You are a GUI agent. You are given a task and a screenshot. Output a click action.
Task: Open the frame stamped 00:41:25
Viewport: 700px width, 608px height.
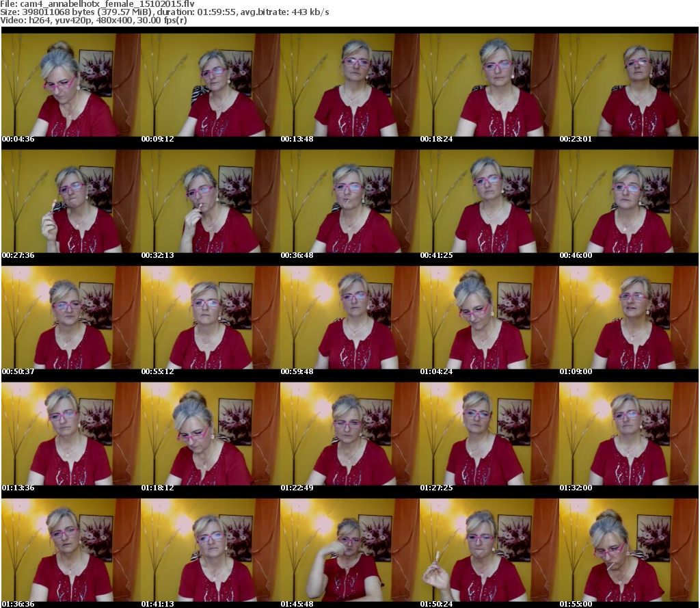tap(489, 201)
